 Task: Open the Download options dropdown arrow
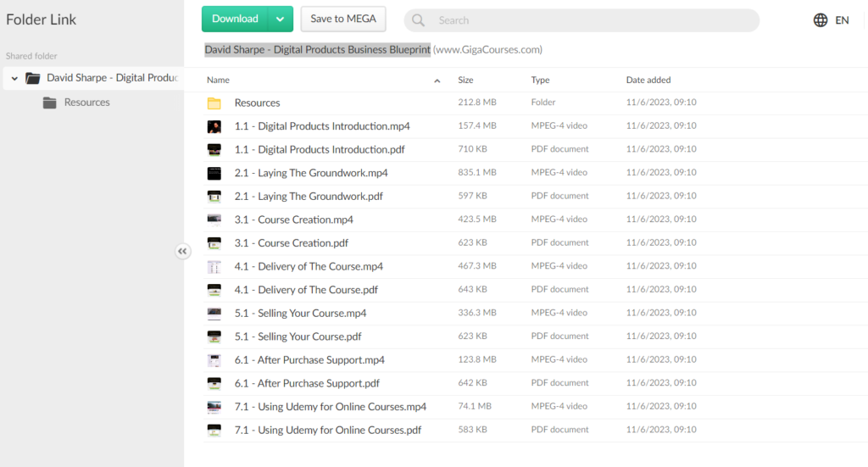[281, 19]
